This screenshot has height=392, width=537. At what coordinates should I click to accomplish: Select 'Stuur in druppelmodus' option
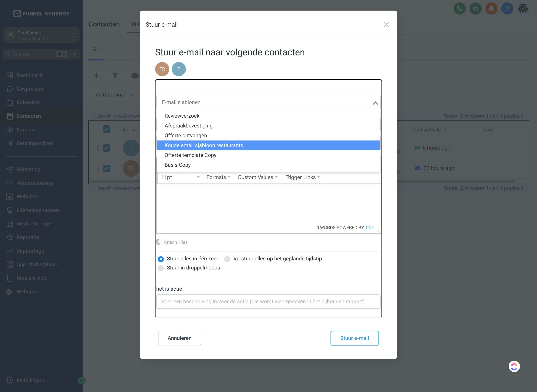[161, 268]
